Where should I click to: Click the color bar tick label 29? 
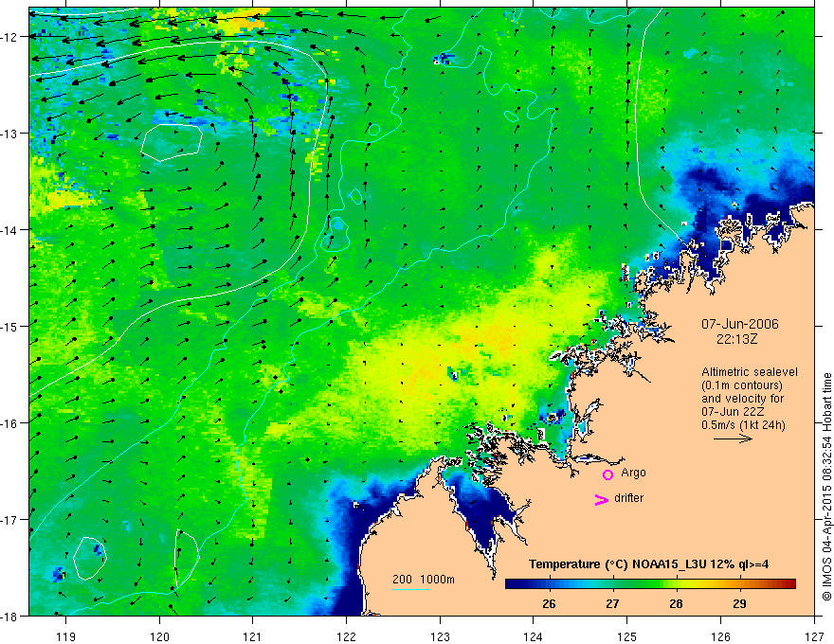point(739,603)
